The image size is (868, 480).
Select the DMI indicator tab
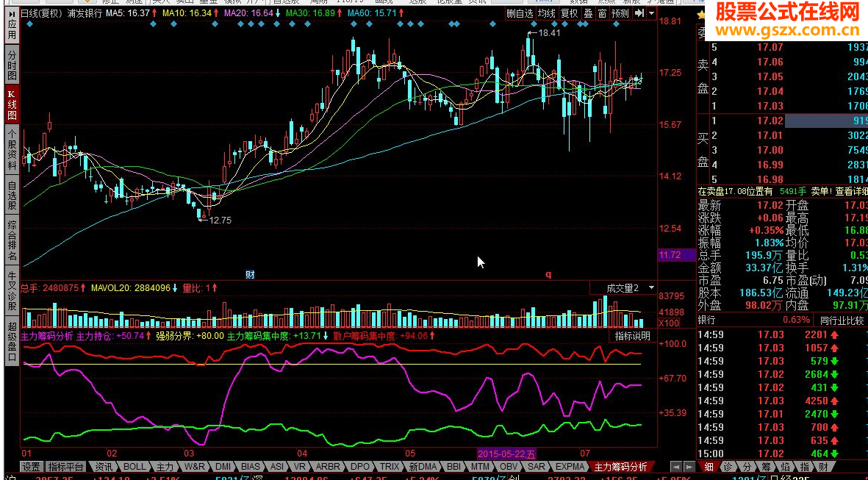pos(223,467)
